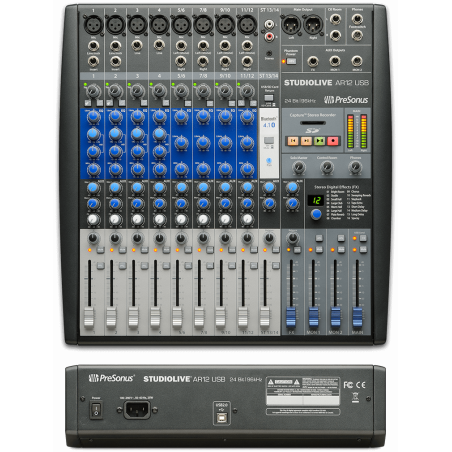Toggle the channel 7/8 PFL solo button

click(x=210, y=266)
